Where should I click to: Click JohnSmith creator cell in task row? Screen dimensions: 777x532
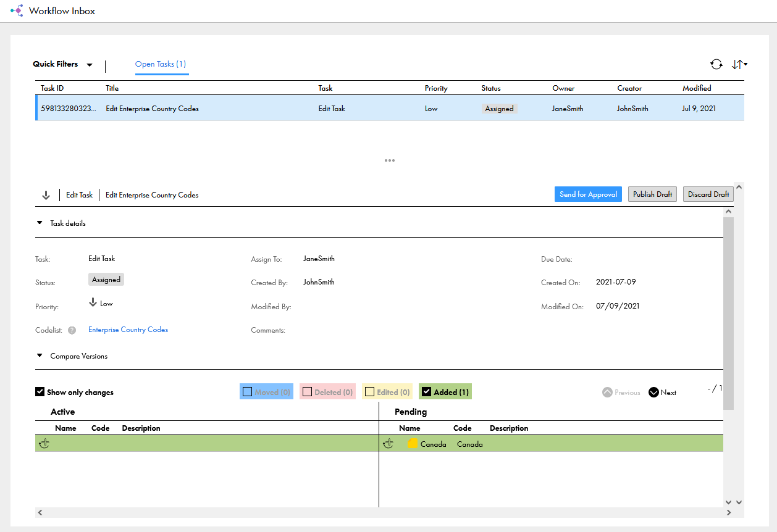(x=632, y=109)
